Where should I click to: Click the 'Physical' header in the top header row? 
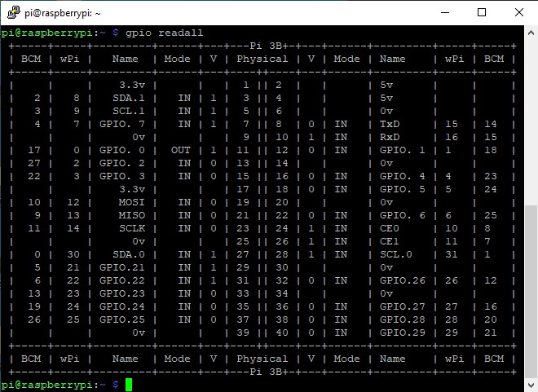[262, 59]
